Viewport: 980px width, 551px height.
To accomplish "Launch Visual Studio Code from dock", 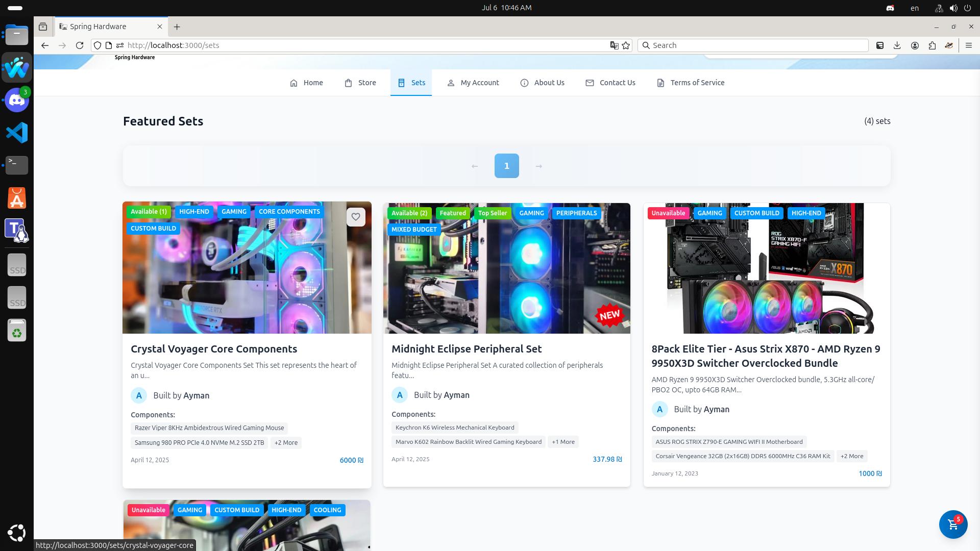I will point(17,133).
